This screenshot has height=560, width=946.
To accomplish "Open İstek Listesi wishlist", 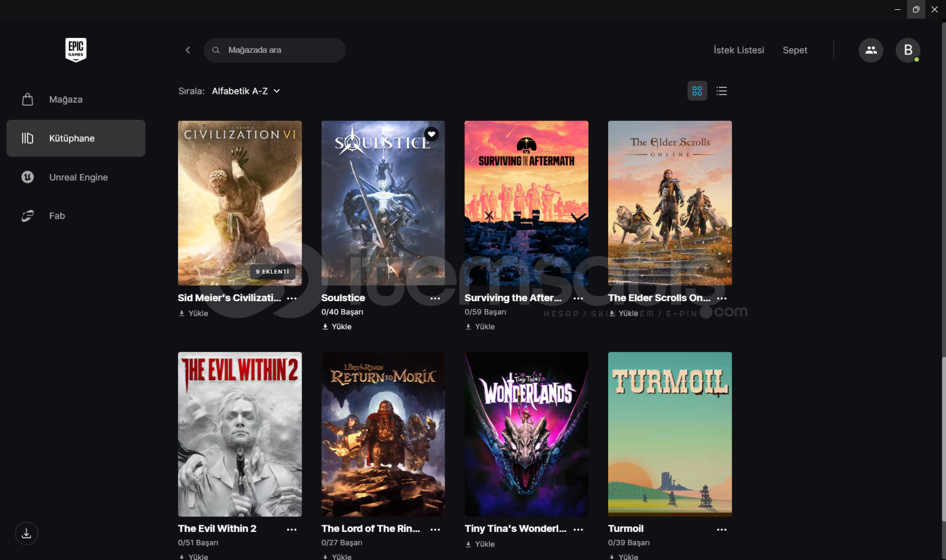I will tap(738, 50).
